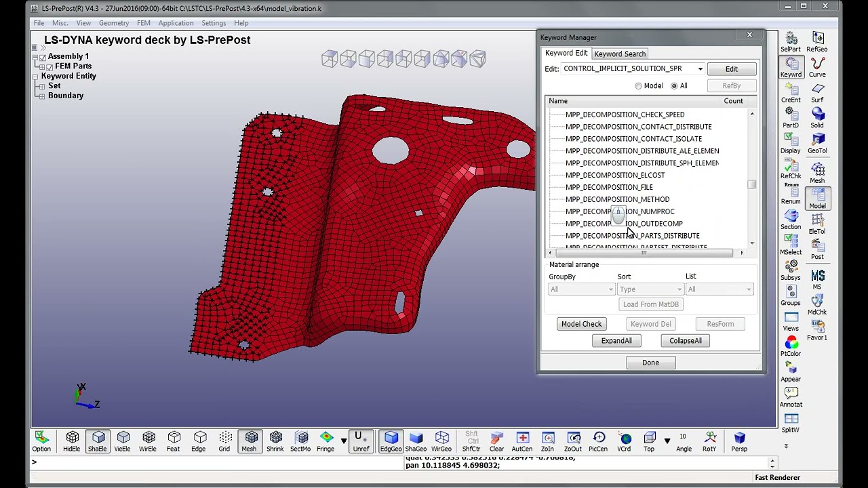Select MPP_DECOMPOSITION_METHOD keyword in list
868x488 pixels.
click(617, 199)
